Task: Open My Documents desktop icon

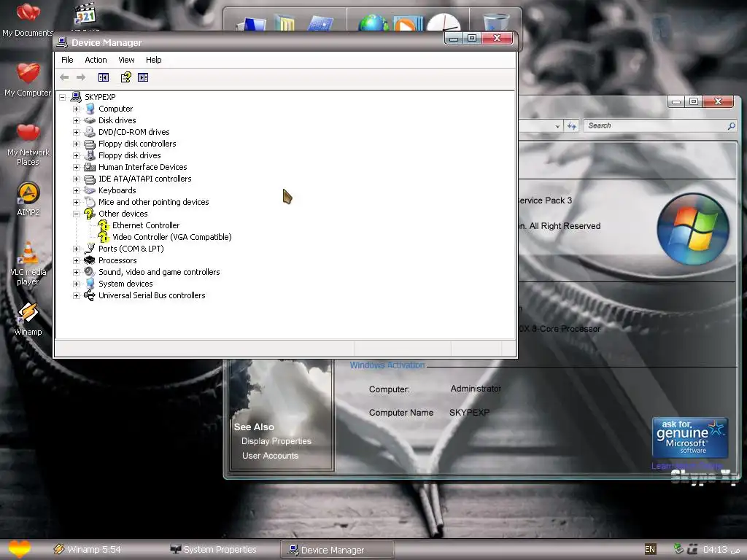Action: (28, 19)
